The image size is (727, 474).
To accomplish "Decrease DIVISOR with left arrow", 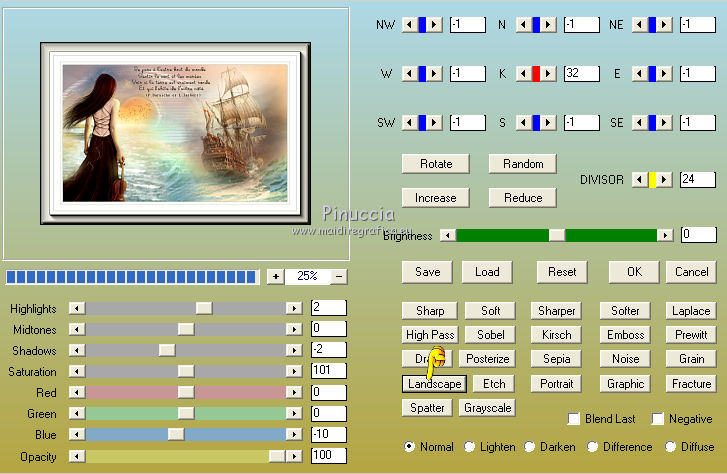I will point(640,179).
